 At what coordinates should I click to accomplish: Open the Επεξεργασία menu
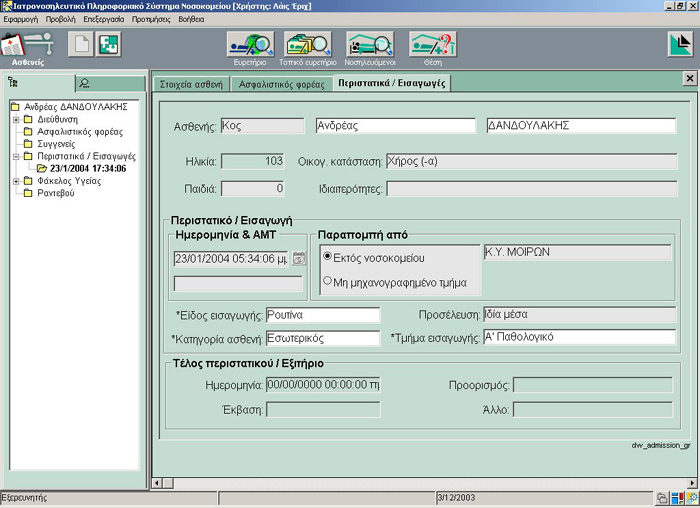point(104,19)
